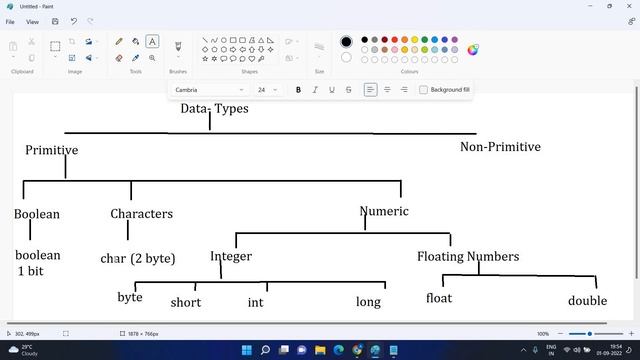Viewport: 640px width, 360px height.
Task: Open the File menu
Action: pos(10,22)
